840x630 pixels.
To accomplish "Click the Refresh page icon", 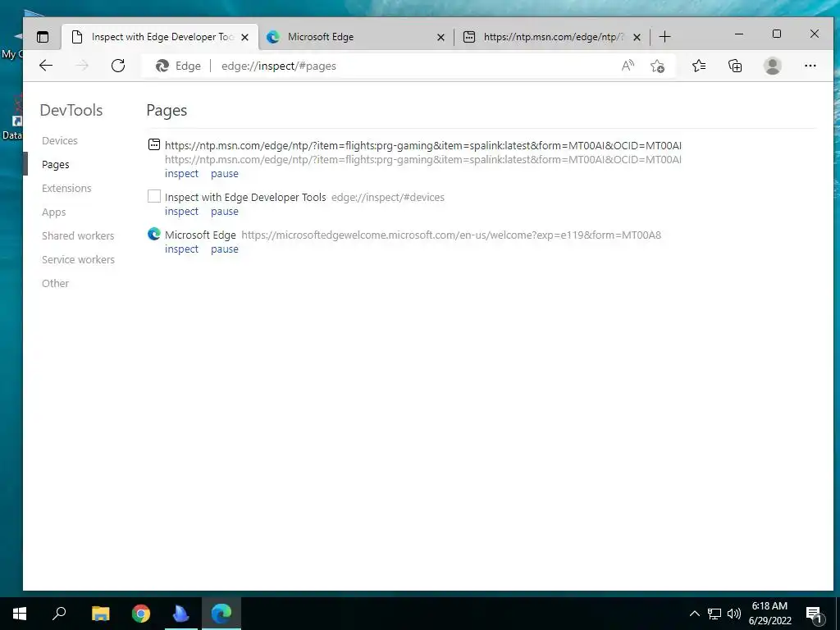I will click(118, 66).
